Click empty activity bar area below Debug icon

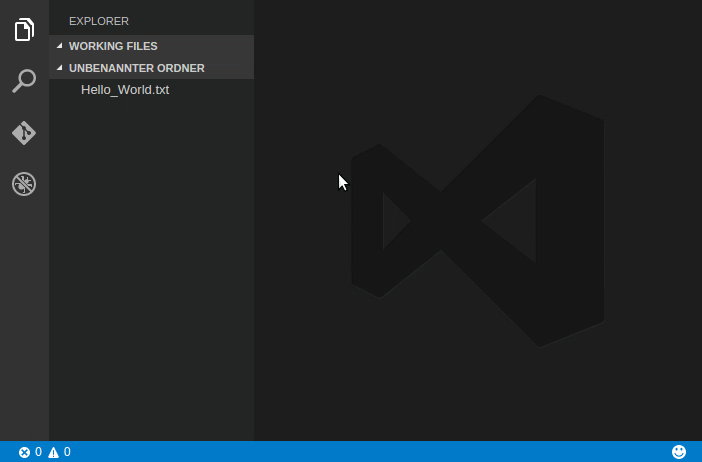(x=24, y=320)
